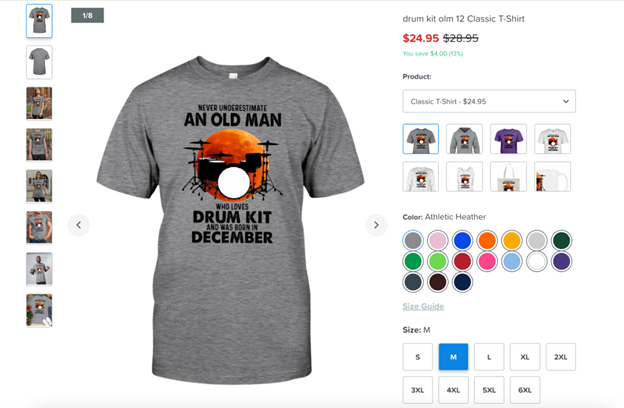The height and width of the screenshot is (408, 624).
Task: Select size 6XL option
Action: tap(525, 390)
